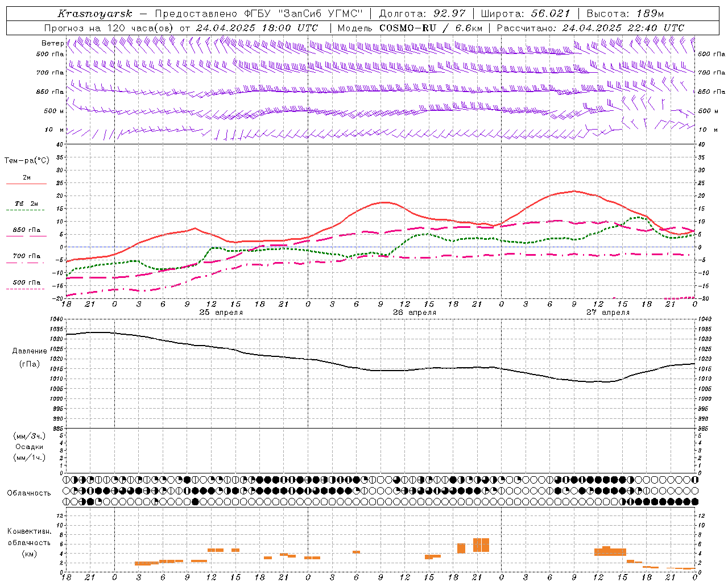Click the 10 м wind level label on the left
728x582 pixels.
pyautogui.click(x=54, y=130)
